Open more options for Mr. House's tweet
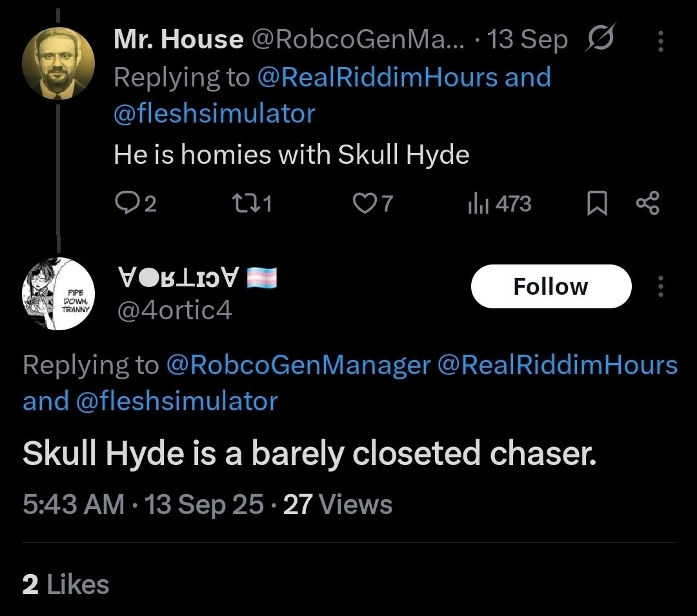Screen dimensions: 697x616 [660, 41]
